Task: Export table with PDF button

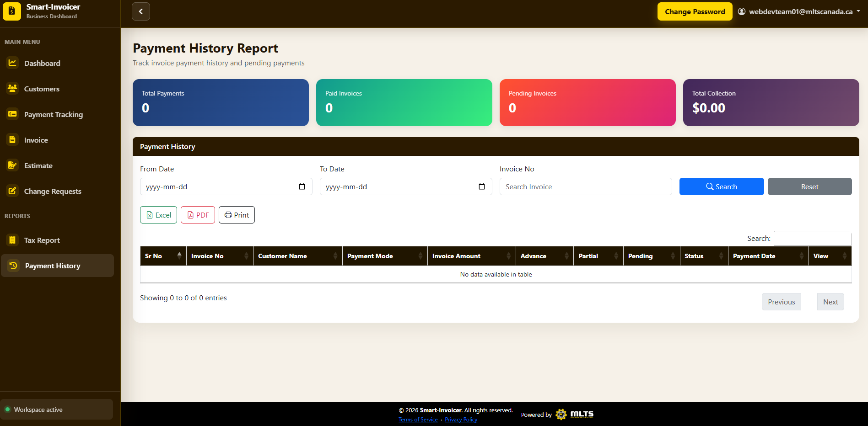Action: (x=198, y=215)
